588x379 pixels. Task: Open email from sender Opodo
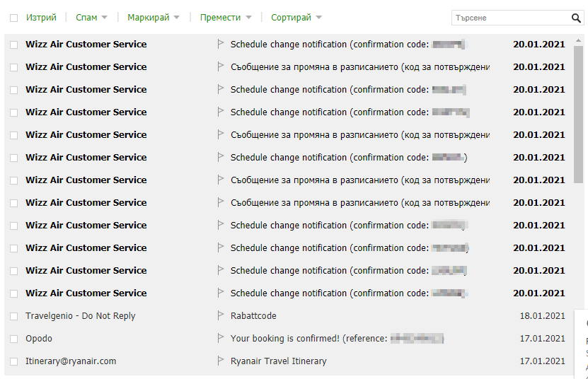tap(39, 339)
